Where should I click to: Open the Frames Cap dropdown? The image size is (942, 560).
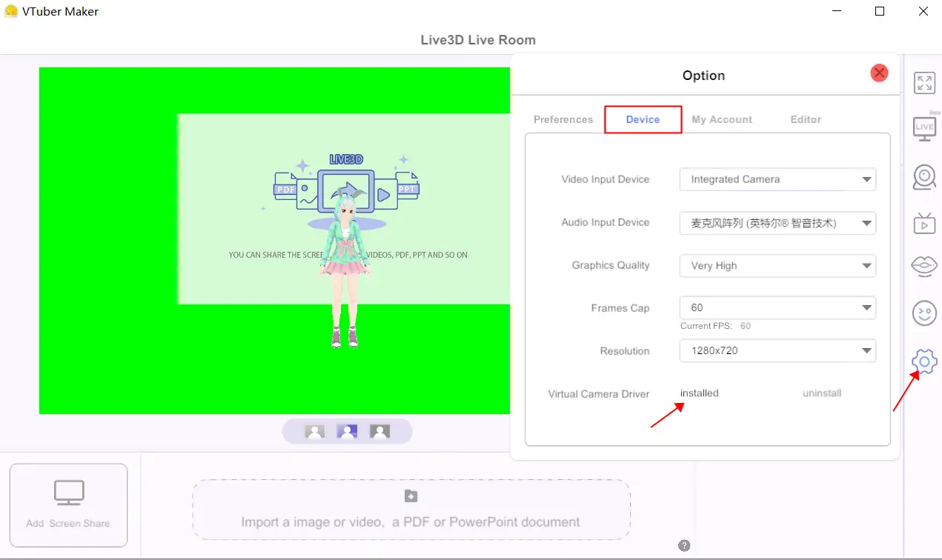777,307
